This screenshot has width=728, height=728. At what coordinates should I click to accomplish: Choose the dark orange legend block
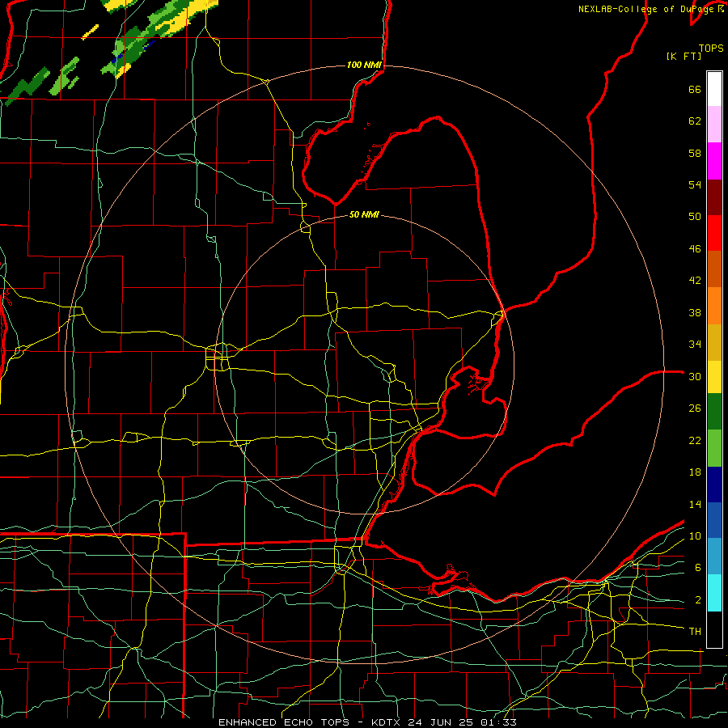tap(714, 269)
